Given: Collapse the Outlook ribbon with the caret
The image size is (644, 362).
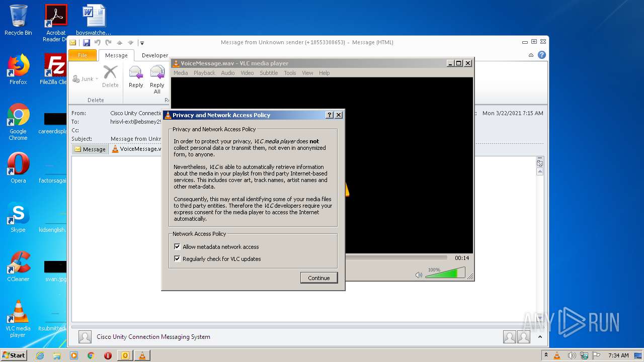Looking at the screenshot, I should 531,55.
